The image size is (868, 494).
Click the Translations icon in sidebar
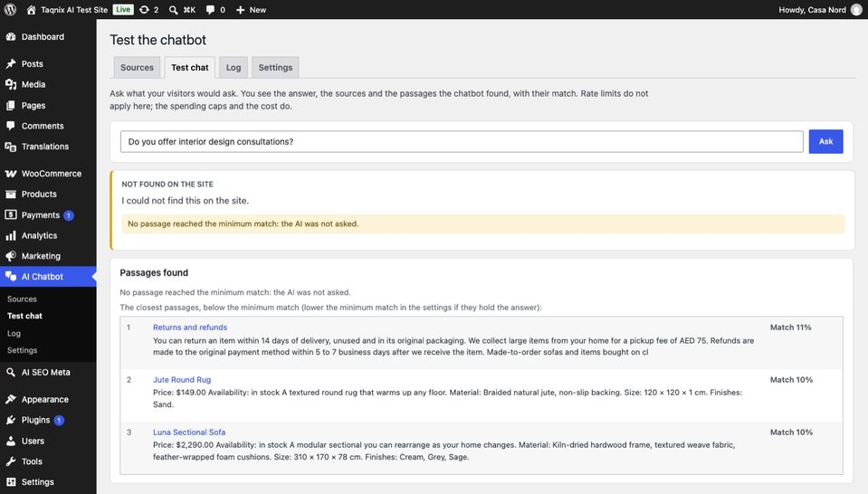(x=11, y=147)
